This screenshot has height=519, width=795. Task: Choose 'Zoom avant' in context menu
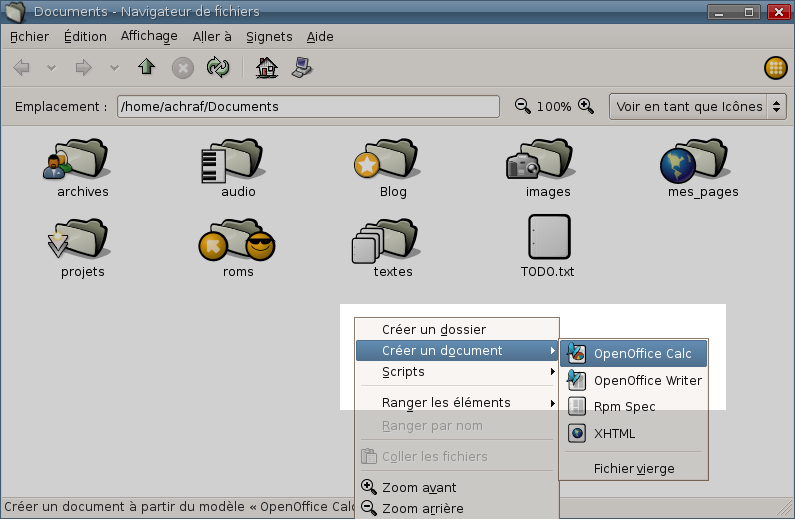click(x=457, y=487)
